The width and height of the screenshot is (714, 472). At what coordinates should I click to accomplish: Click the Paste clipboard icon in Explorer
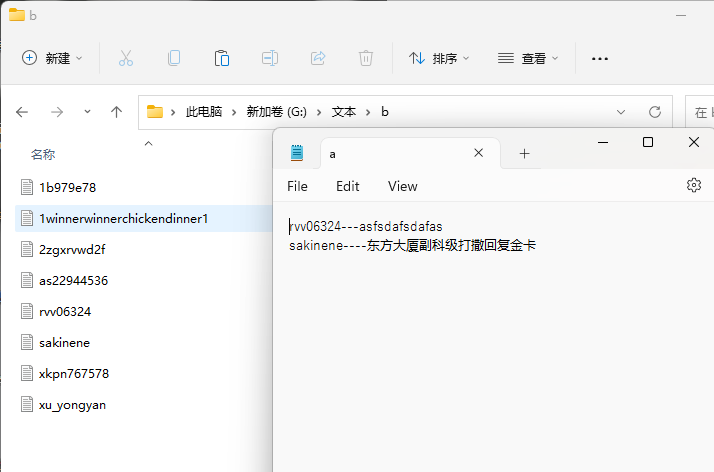tap(222, 58)
